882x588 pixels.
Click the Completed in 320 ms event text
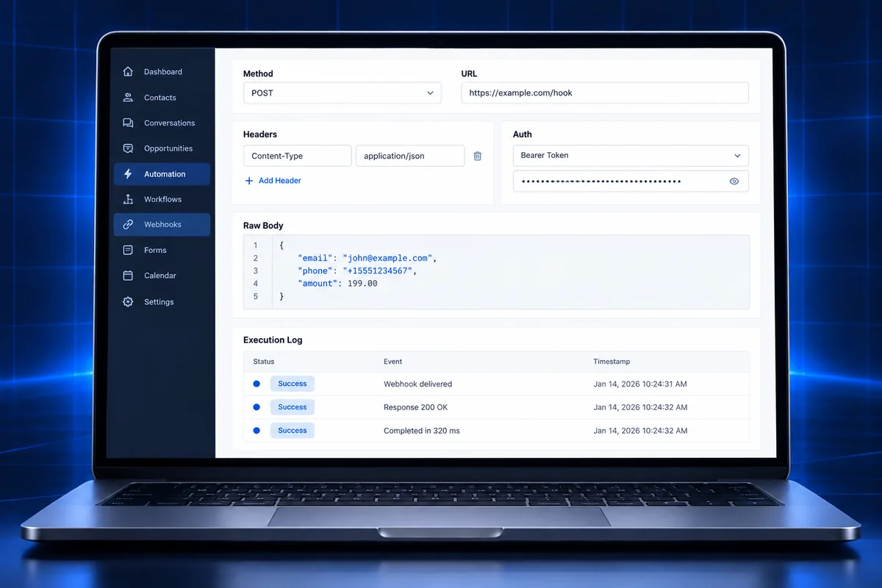[422, 431]
